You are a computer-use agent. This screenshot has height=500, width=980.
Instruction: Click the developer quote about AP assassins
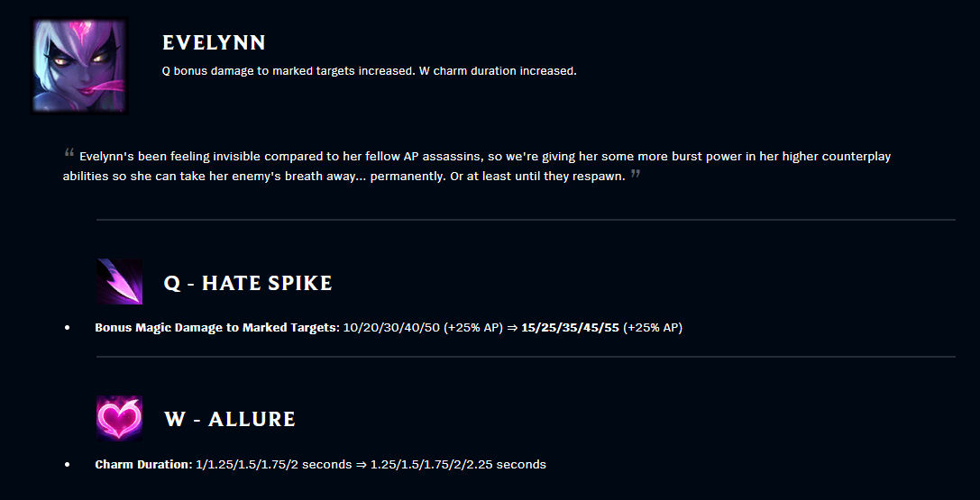pyautogui.click(x=477, y=166)
